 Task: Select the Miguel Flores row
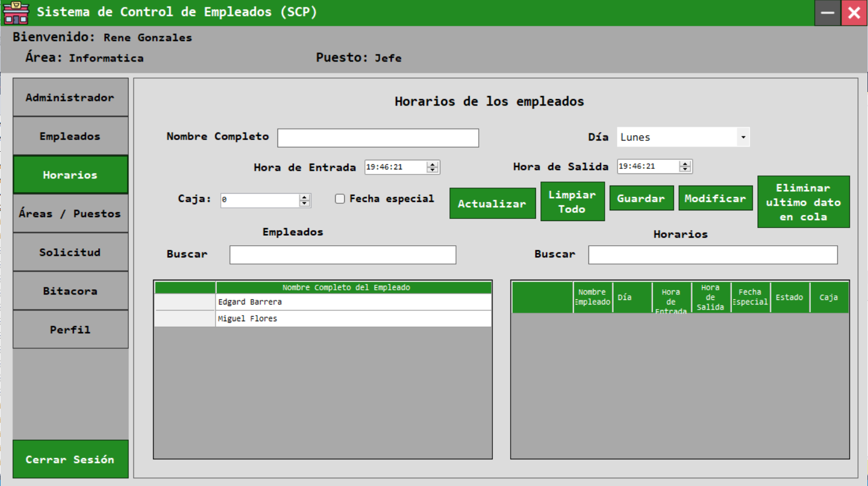(353, 319)
